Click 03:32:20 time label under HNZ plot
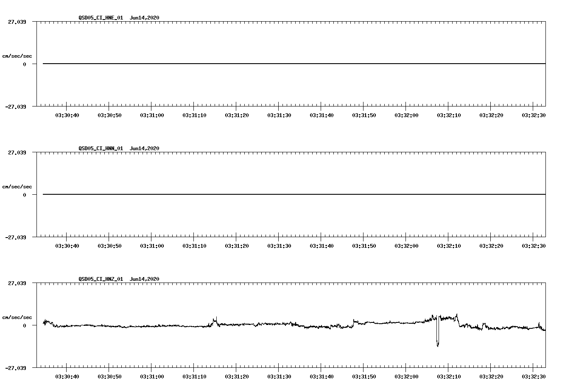576x392 pixels. click(x=491, y=376)
